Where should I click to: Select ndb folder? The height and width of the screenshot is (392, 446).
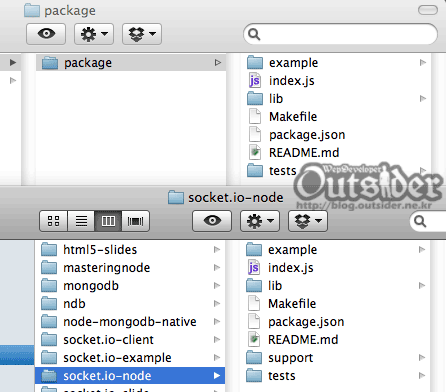130,304
